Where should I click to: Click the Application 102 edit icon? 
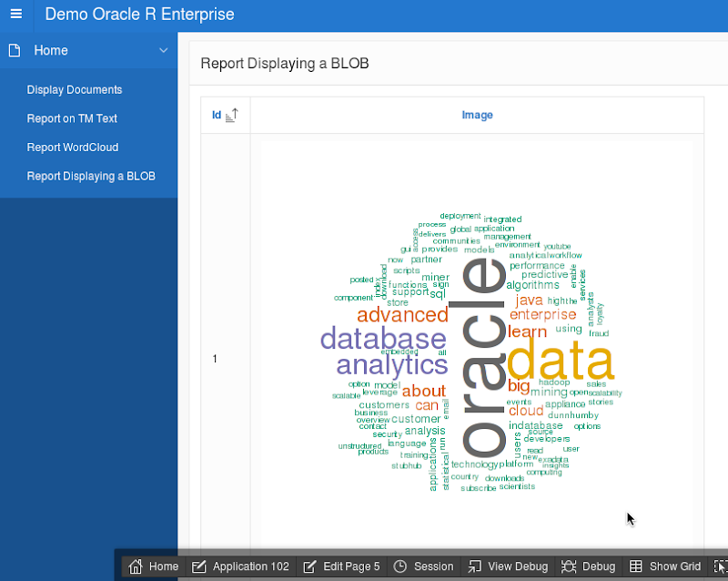[x=198, y=566]
